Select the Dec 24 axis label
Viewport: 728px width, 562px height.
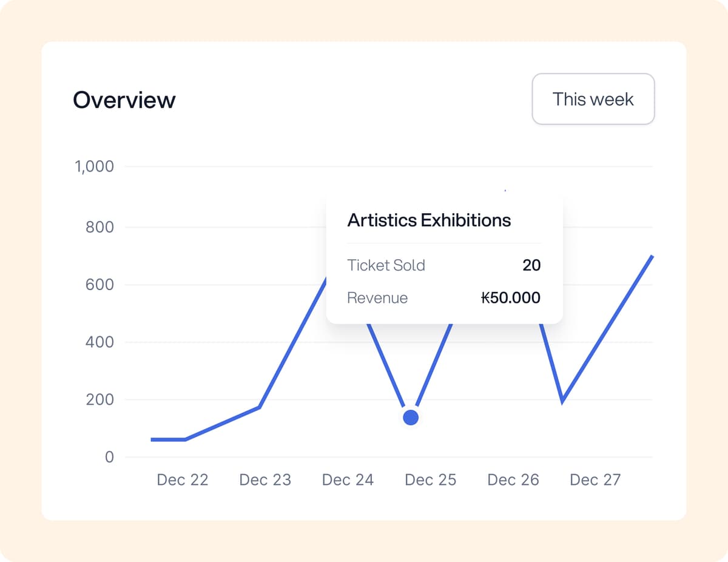[x=348, y=479]
